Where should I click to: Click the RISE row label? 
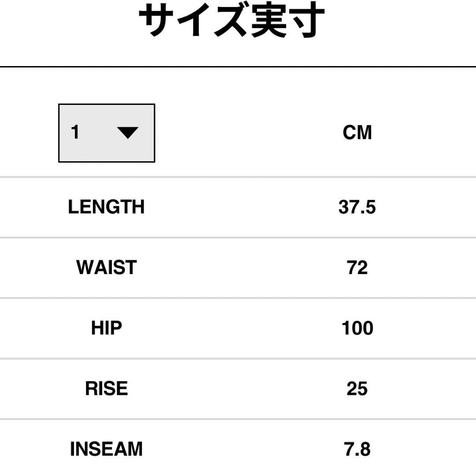coord(106,389)
